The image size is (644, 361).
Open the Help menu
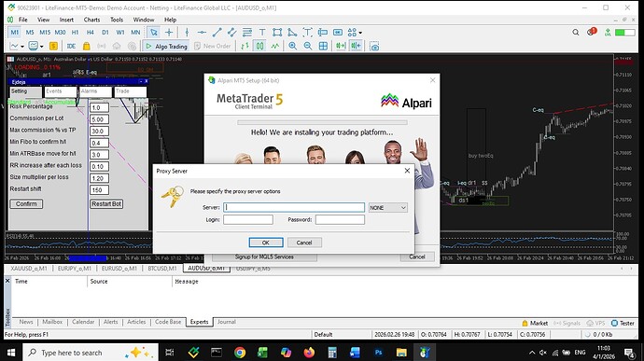tap(170, 20)
